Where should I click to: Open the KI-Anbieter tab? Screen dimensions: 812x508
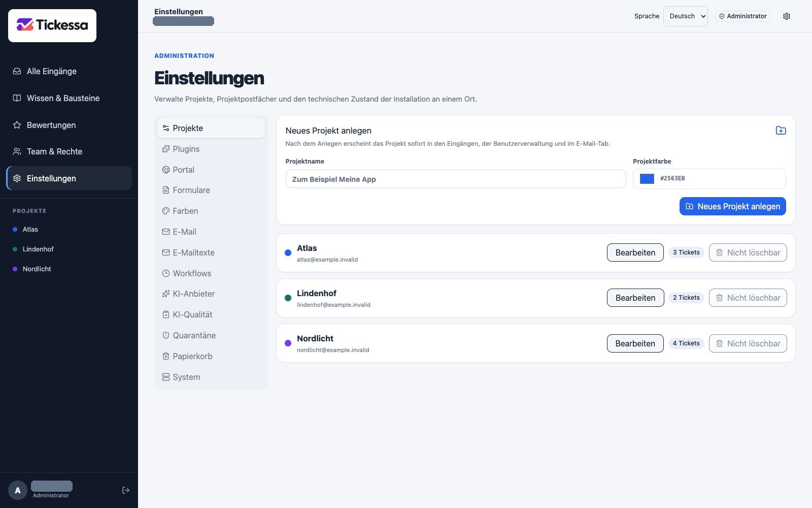[211, 294]
